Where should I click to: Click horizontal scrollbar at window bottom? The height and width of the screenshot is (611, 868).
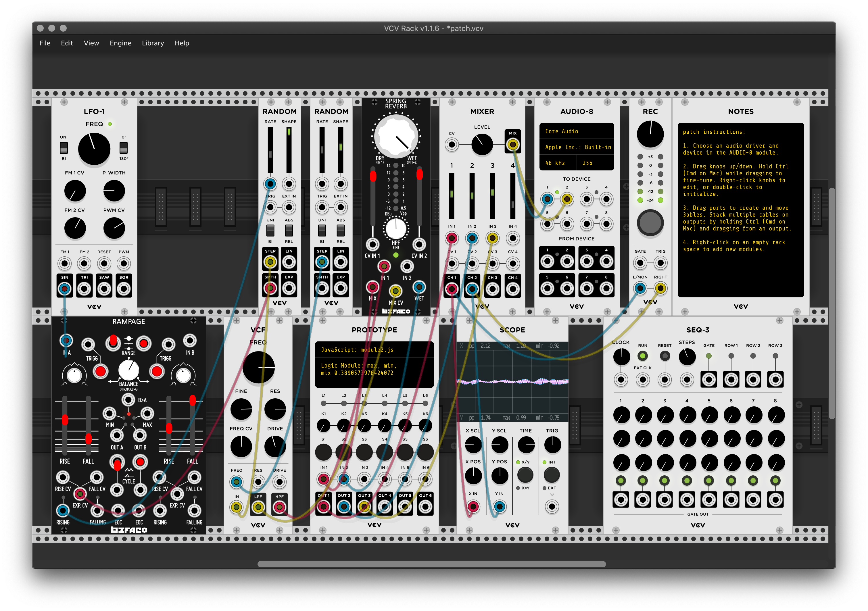click(431, 564)
